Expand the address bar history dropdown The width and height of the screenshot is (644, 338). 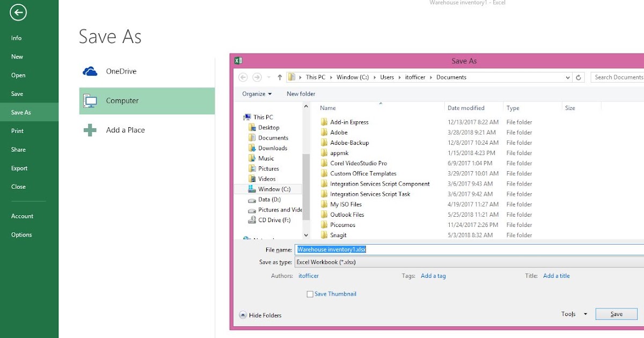tap(568, 77)
